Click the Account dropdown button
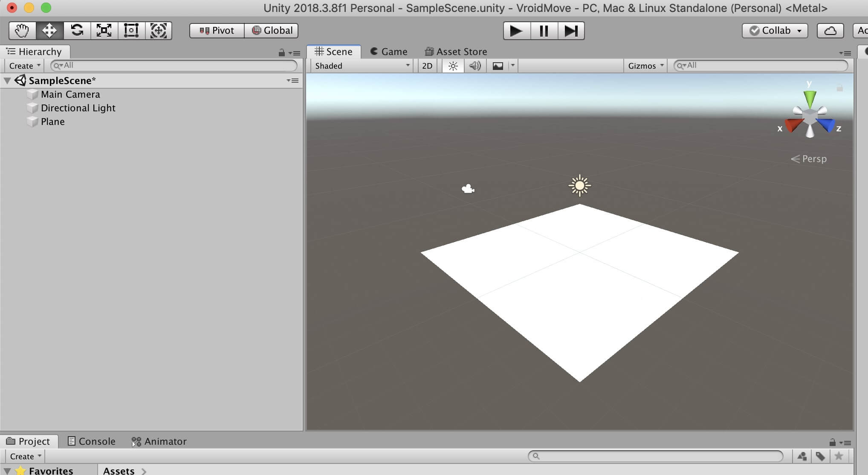 coord(860,31)
